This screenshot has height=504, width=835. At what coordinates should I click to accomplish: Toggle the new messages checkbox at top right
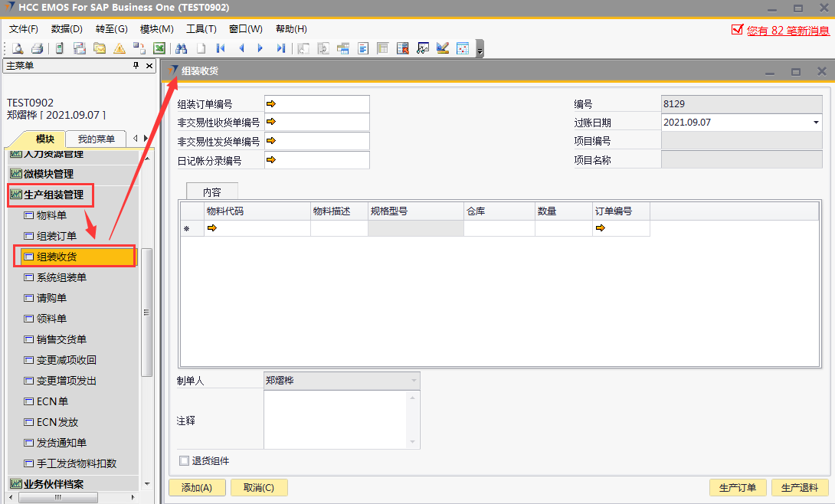coord(737,30)
